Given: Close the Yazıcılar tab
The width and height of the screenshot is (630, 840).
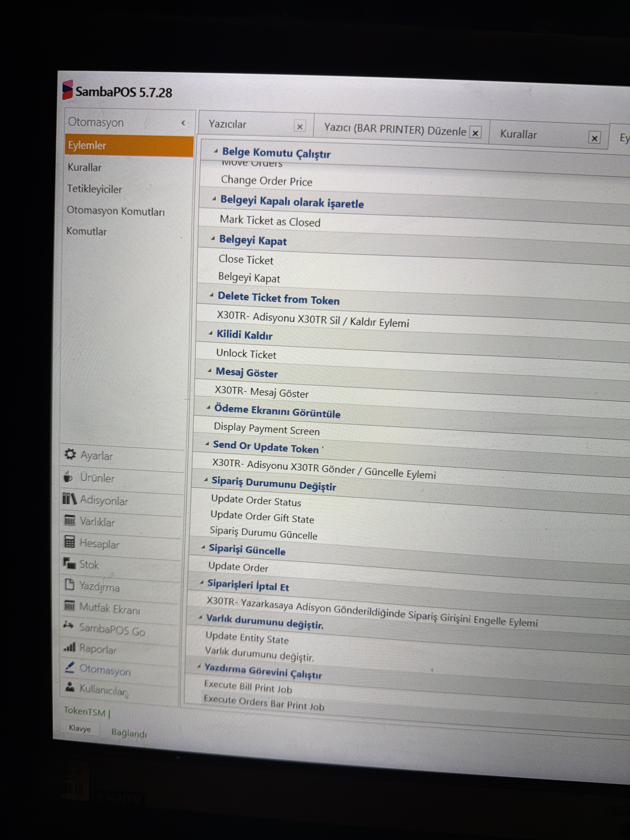Looking at the screenshot, I should [x=300, y=127].
